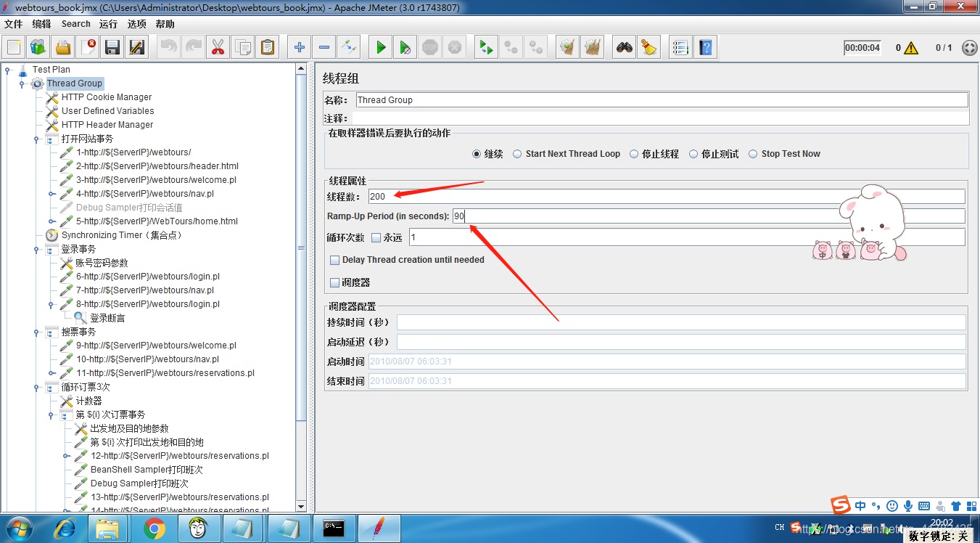Collapse the 登录事务 tree node

(x=36, y=249)
